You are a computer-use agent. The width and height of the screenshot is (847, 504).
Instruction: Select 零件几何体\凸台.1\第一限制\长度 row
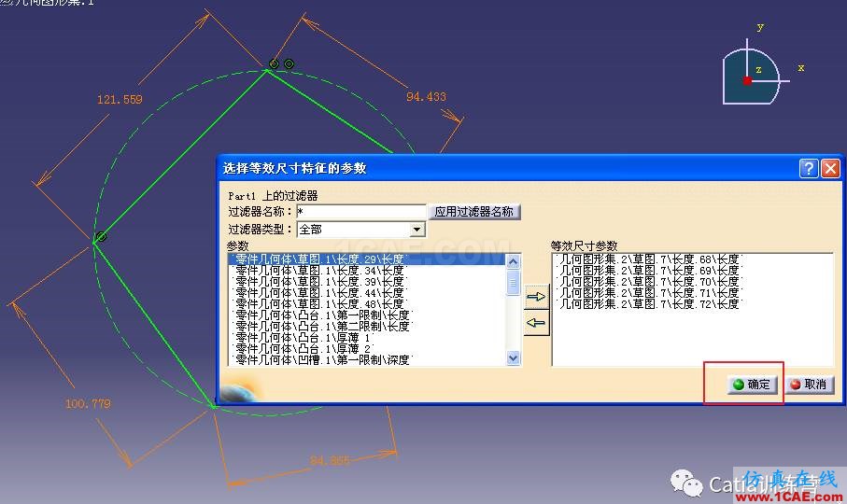click(x=367, y=315)
